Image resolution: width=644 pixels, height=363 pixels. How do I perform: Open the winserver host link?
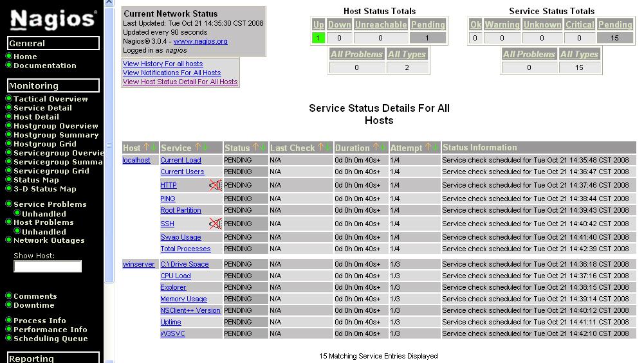[138, 265]
